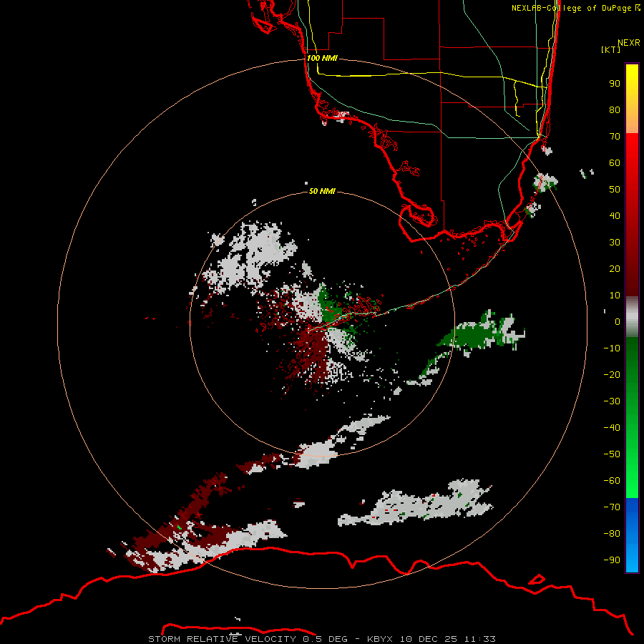Click the -40 value on the velocity scale
Screen dimensions: 644x644
pyautogui.click(x=612, y=428)
